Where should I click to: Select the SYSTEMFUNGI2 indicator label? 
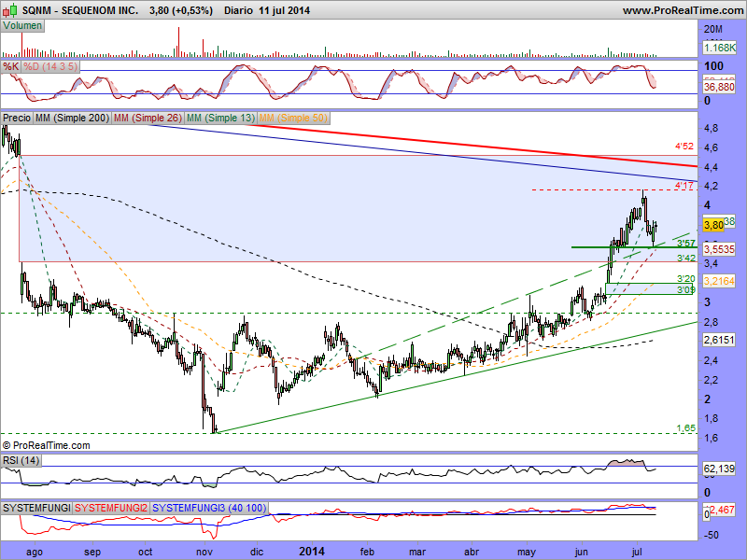(x=111, y=508)
